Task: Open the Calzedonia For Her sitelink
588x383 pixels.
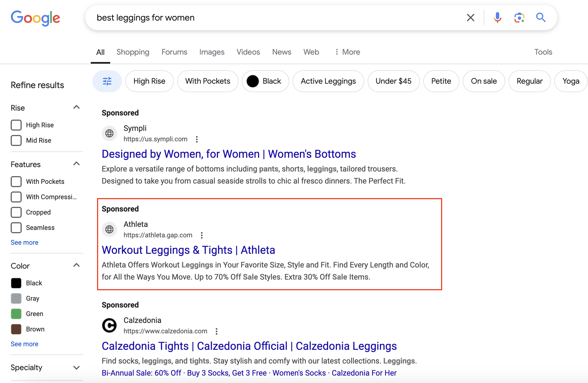Action: coord(364,373)
